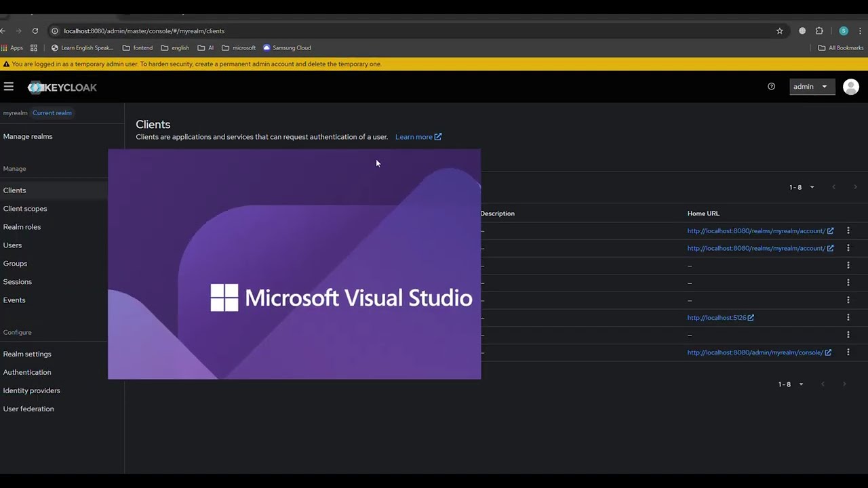Click the temporary admin user warning banner
The image size is (868, 488).
pos(434,64)
